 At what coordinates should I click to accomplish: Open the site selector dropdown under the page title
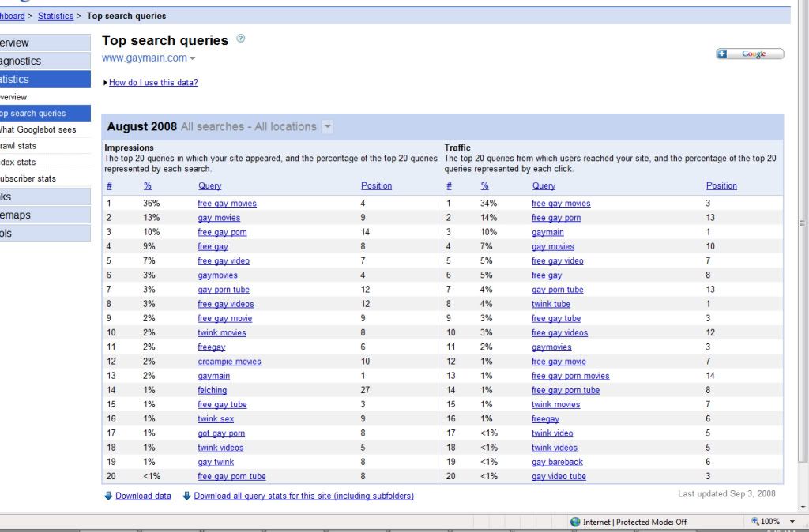pyautogui.click(x=192, y=59)
